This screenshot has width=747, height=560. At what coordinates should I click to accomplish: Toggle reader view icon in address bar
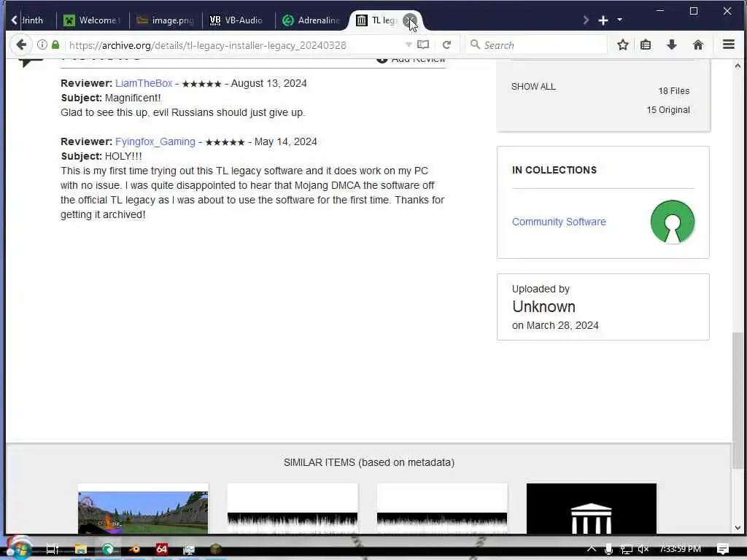423,44
